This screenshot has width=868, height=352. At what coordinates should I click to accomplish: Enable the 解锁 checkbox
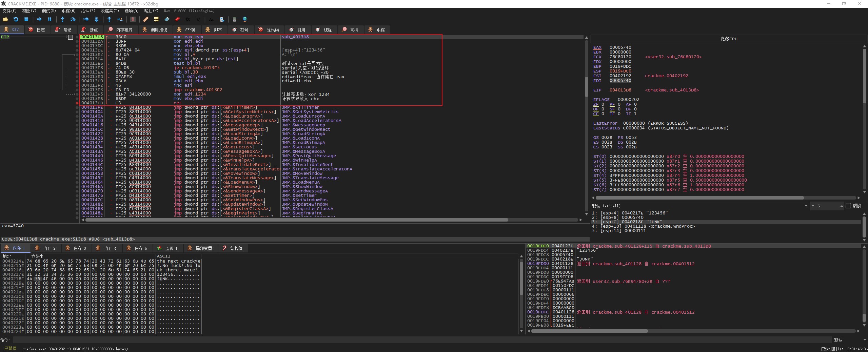848,206
